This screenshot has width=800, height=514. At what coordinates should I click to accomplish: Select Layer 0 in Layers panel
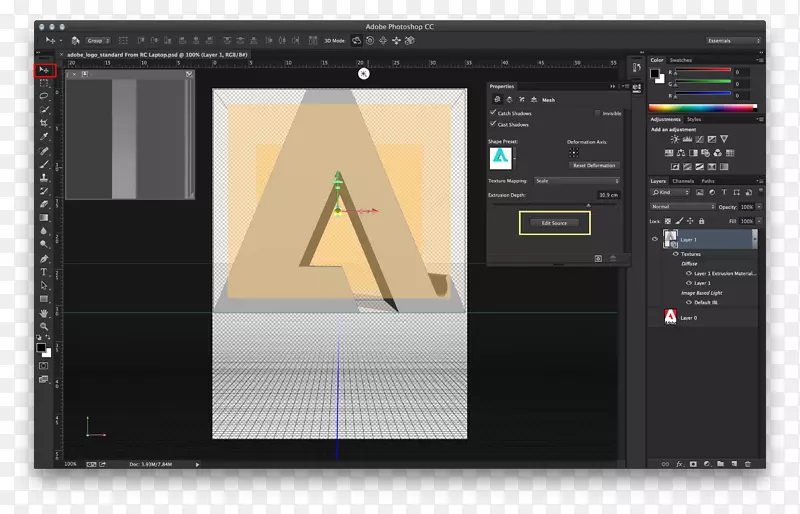tap(703, 317)
